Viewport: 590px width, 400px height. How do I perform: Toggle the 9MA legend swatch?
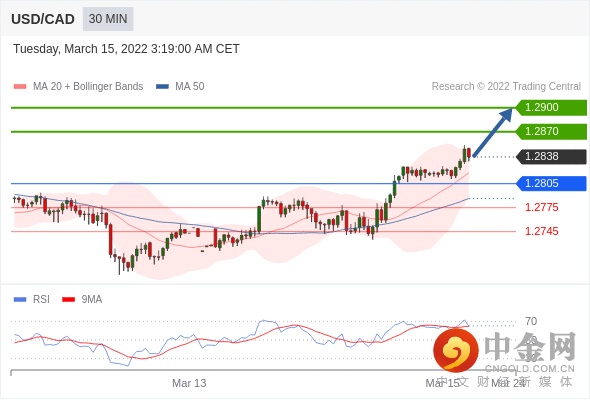68,300
